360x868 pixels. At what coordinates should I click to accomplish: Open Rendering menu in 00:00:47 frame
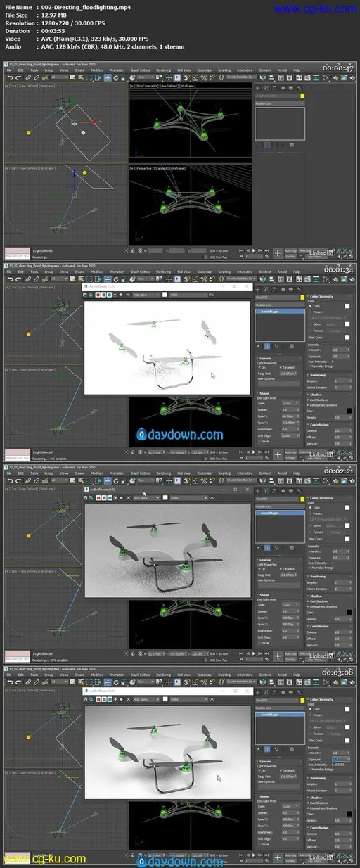tap(164, 70)
